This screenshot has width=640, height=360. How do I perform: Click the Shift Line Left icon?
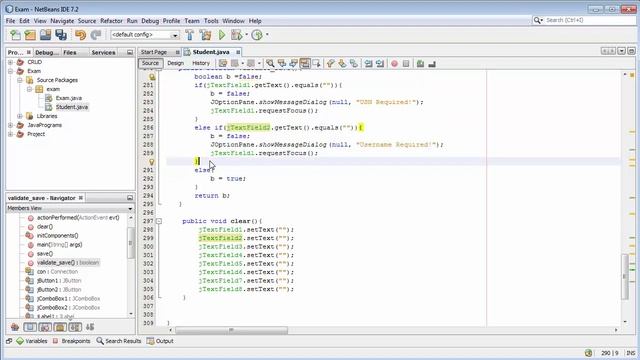[x=368, y=63]
